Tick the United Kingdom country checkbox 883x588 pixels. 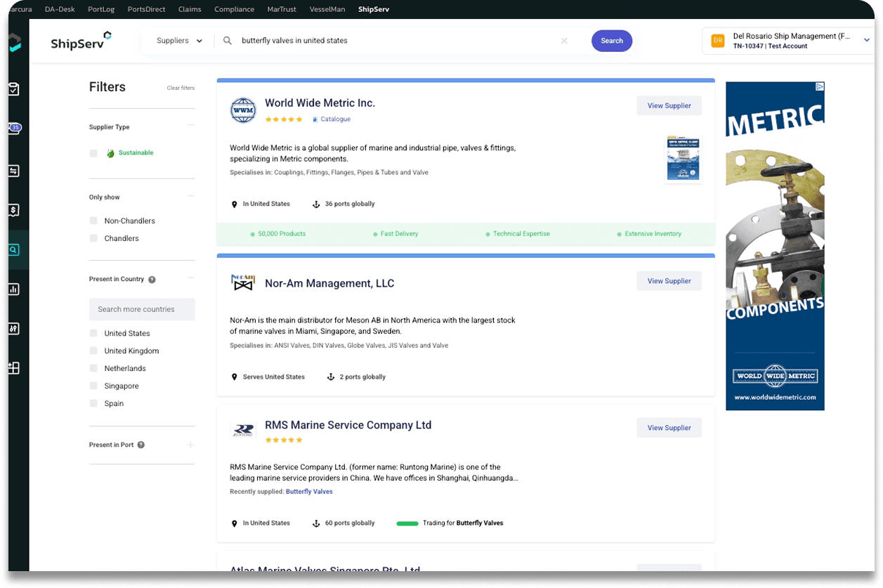point(93,351)
